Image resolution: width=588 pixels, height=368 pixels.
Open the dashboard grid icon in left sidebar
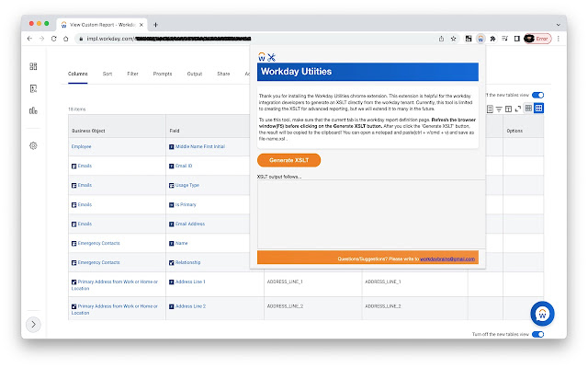point(33,66)
